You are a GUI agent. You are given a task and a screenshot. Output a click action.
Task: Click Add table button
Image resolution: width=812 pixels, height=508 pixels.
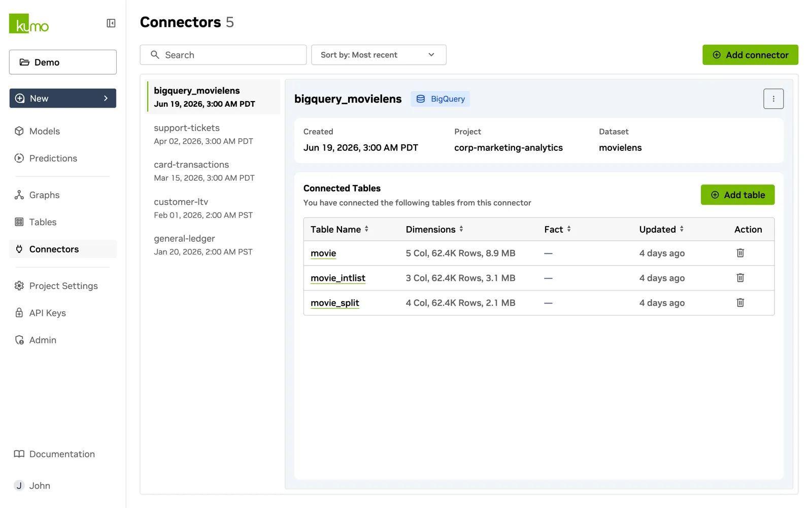coord(737,195)
